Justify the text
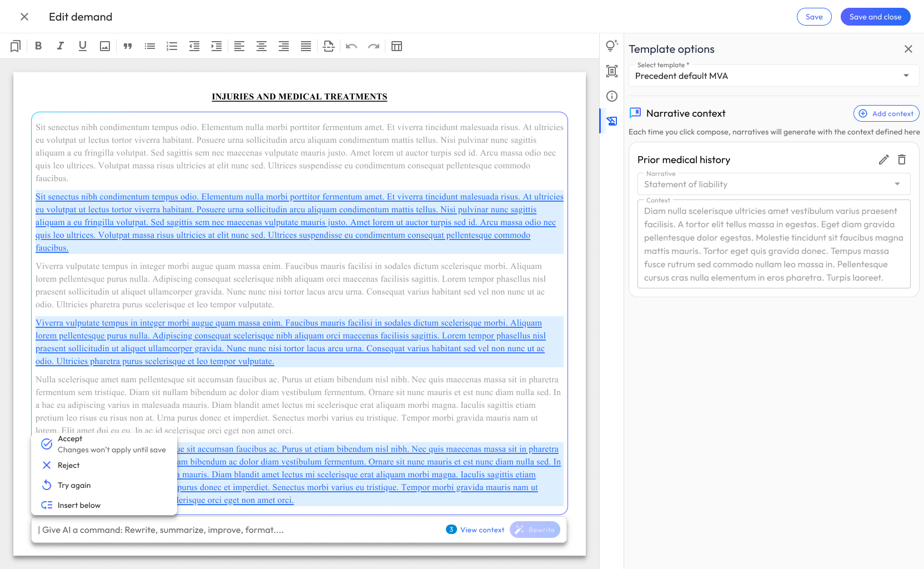The height and width of the screenshot is (569, 924). click(x=306, y=46)
